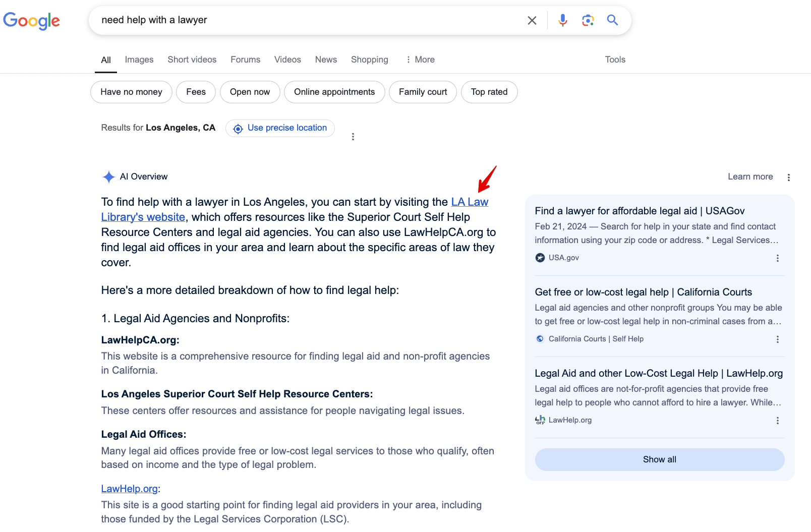Clear the search query with X

532,20
